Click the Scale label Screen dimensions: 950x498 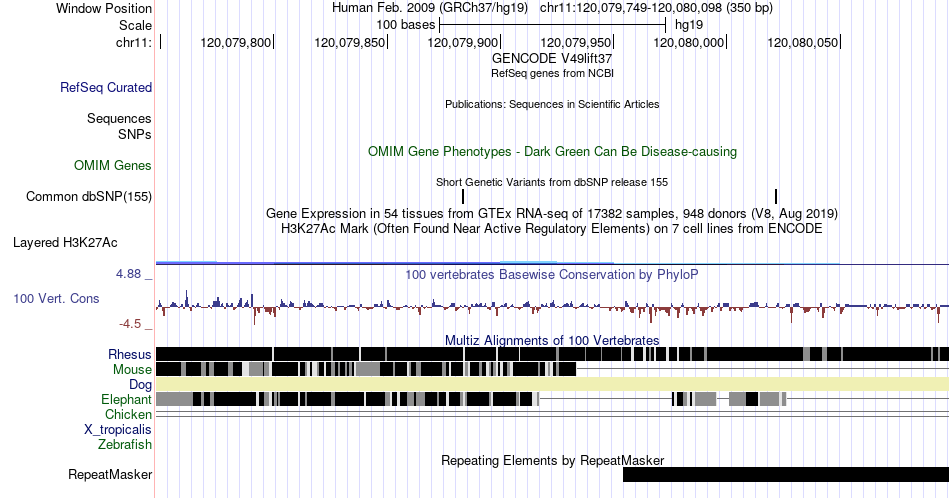135,25
